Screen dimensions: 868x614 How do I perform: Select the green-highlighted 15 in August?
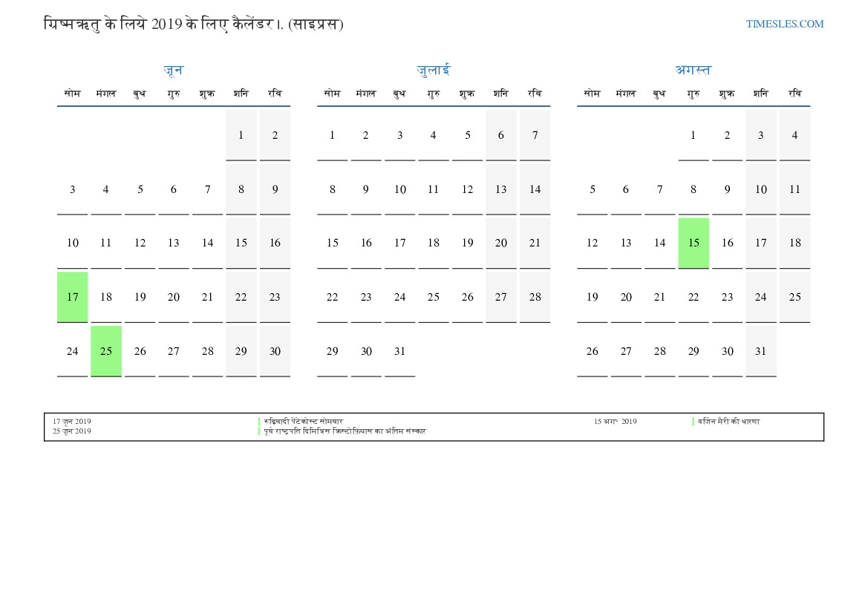pos(694,243)
